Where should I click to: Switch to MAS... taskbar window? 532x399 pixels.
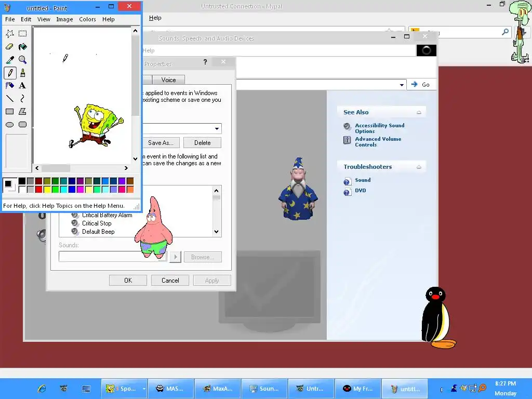point(170,389)
